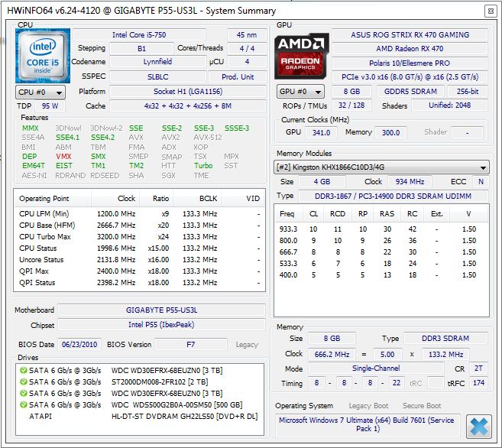
Task: Open the CPU #0 selector dropdown
Action: (40, 93)
